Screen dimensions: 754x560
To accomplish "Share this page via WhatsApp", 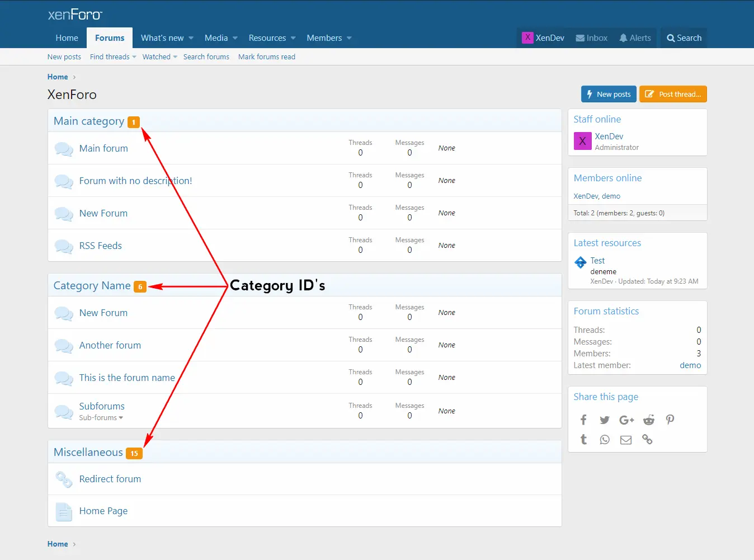I will coord(605,440).
